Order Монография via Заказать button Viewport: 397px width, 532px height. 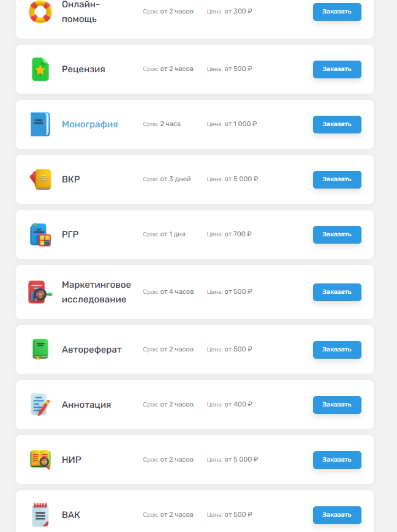pos(337,124)
